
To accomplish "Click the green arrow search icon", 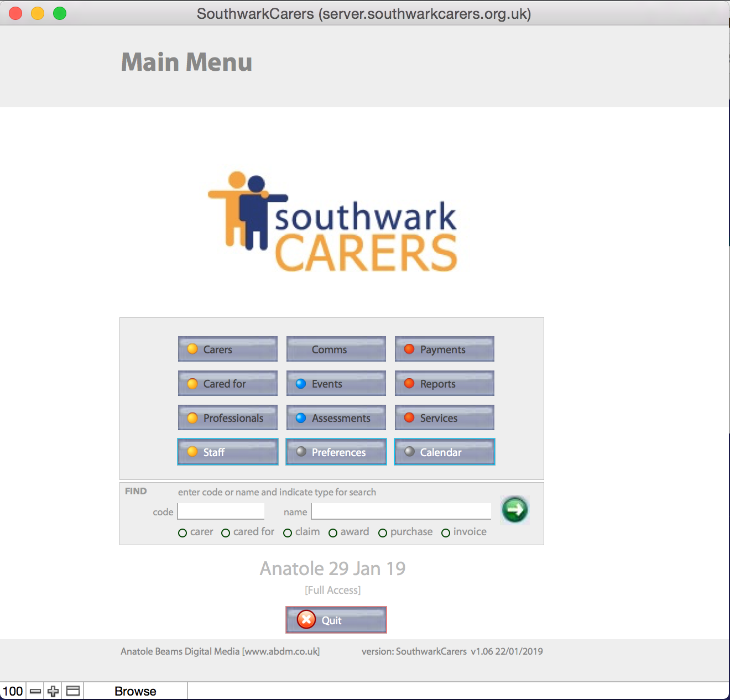I will click(x=515, y=509).
